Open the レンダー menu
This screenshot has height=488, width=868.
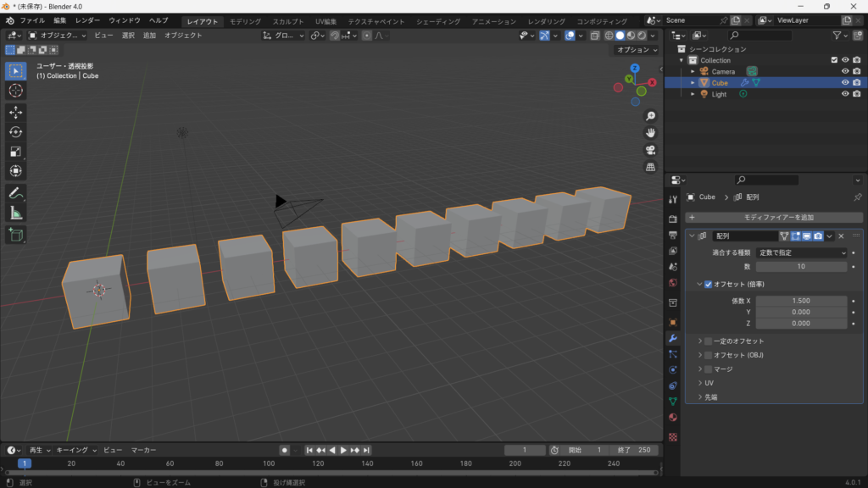pos(87,20)
